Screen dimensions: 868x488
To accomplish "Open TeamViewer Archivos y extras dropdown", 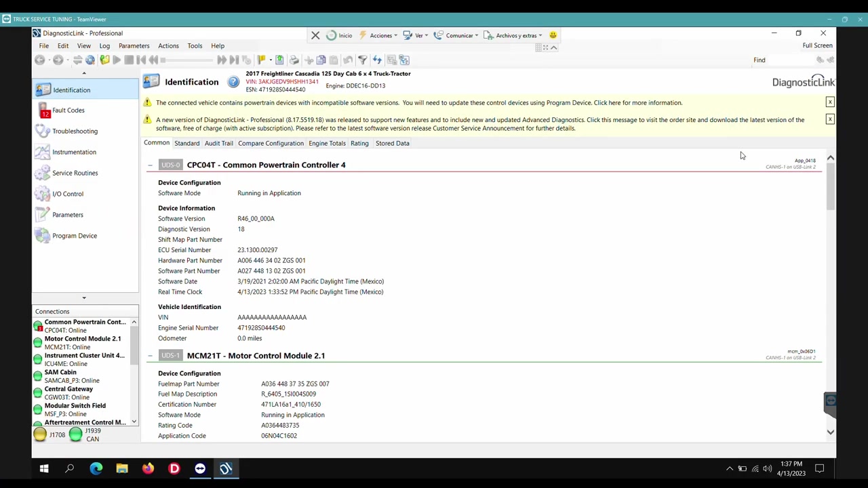I will [x=513, y=35].
